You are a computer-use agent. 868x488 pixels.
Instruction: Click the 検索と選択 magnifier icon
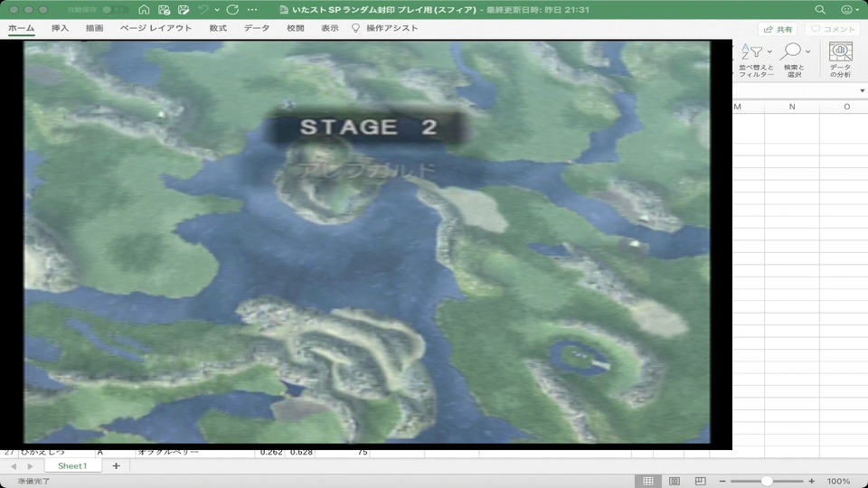pyautogui.click(x=790, y=52)
